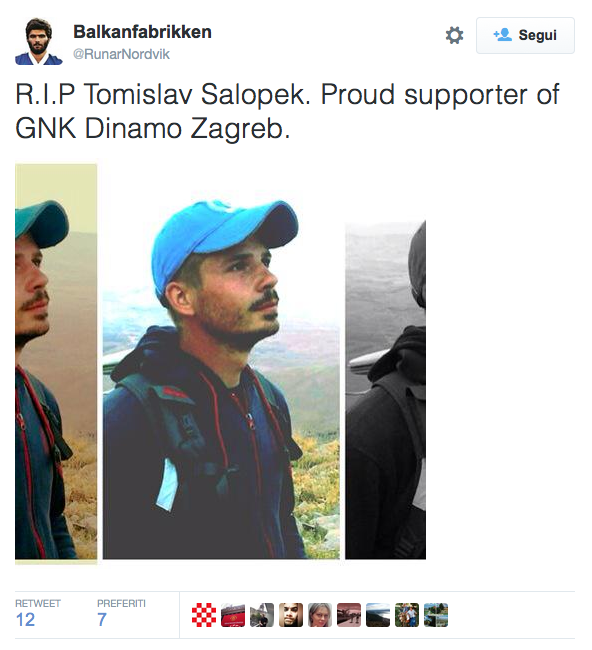View the 7 Preferiti list

121,614
